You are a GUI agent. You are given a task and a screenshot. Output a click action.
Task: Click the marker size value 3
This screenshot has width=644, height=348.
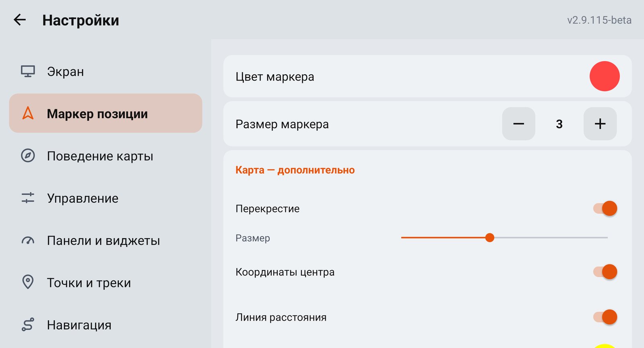pyautogui.click(x=559, y=124)
